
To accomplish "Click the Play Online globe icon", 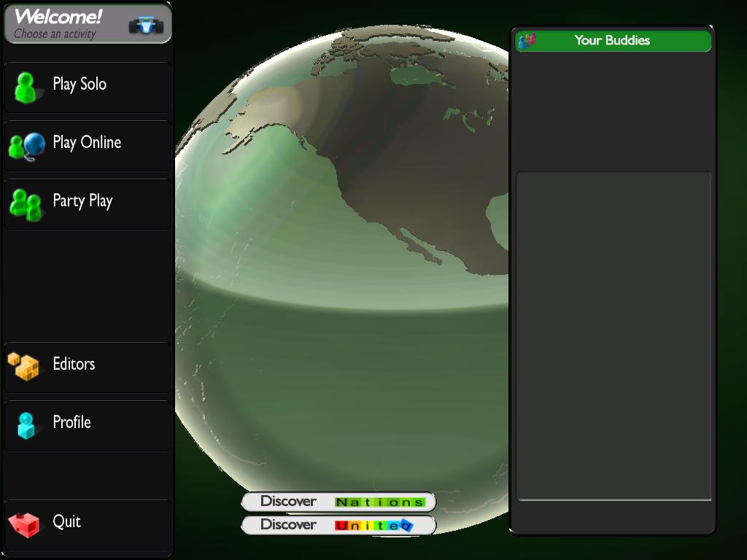I will point(27,146).
